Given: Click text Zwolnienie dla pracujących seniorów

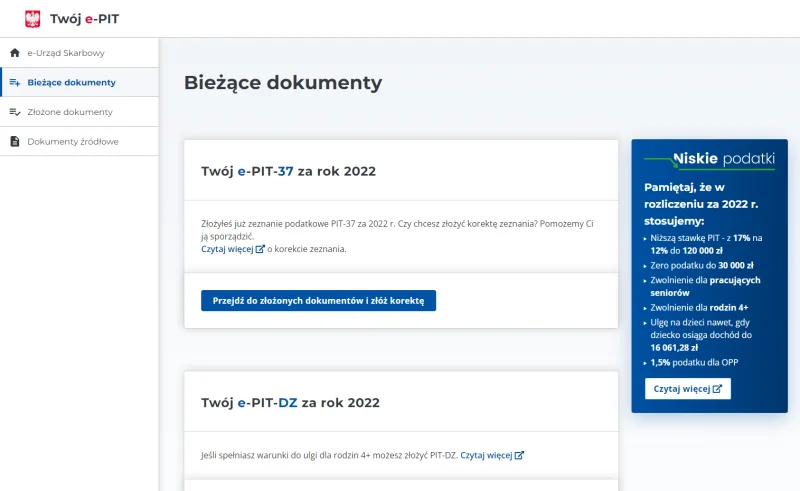Looking at the screenshot, I should tap(705, 286).
